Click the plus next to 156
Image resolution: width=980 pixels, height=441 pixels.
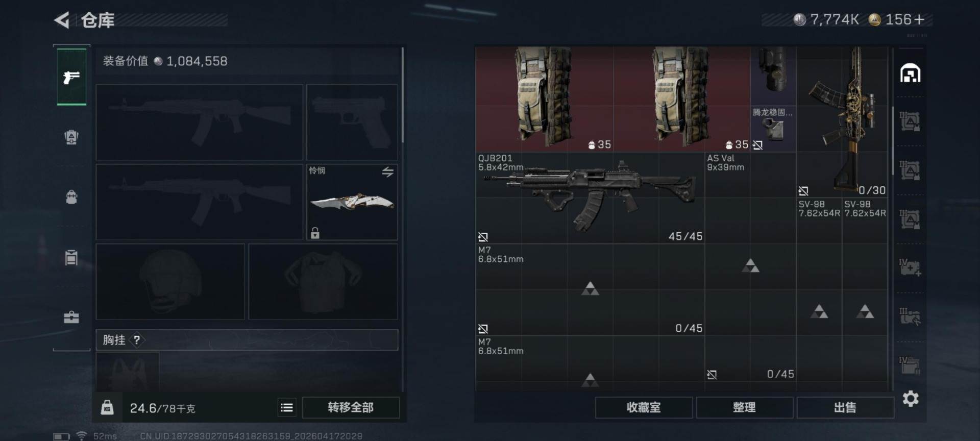(919, 19)
